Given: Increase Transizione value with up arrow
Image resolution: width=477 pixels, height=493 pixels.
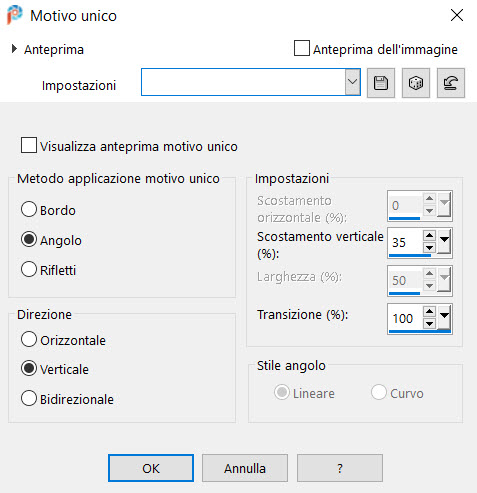Looking at the screenshot, I should (x=429, y=312).
